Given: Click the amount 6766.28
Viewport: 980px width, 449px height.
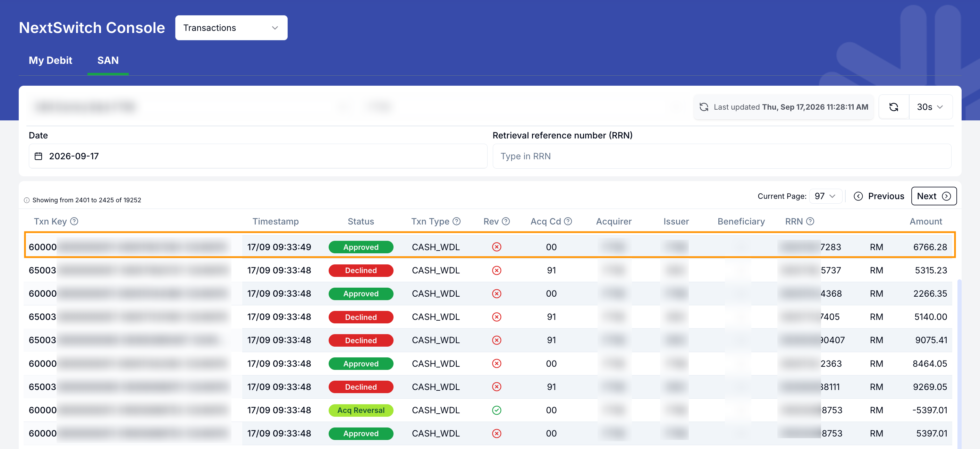Looking at the screenshot, I should pyautogui.click(x=930, y=247).
